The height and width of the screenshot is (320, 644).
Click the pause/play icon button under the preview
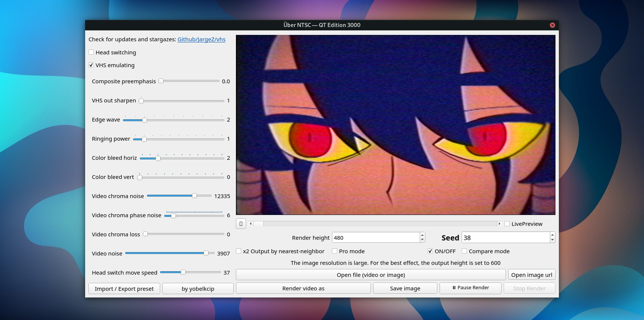241,224
